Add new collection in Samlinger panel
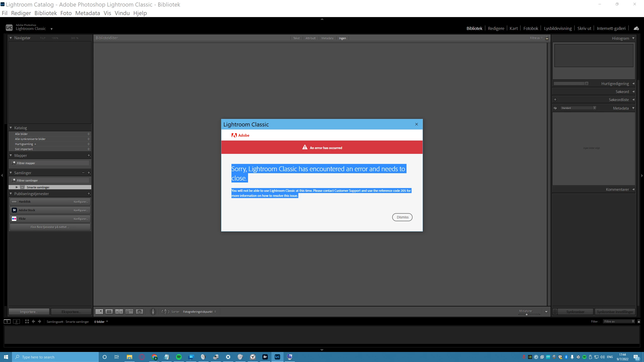The height and width of the screenshot is (362, 644). pyautogui.click(x=89, y=173)
